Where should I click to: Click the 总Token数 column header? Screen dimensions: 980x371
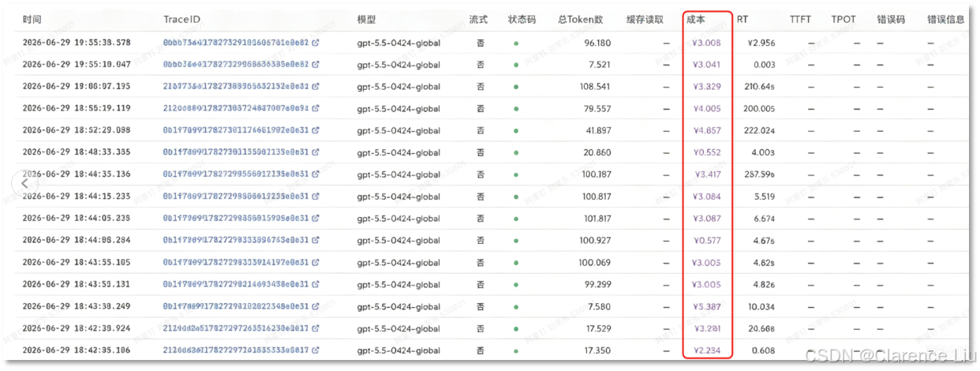pyautogui.click(x=580, y=19)
